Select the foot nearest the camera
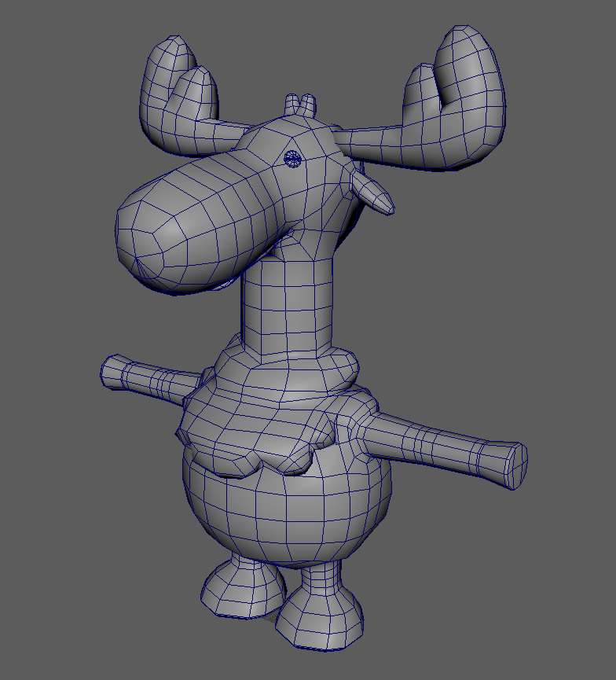616x680 pixels. (320, 607)
